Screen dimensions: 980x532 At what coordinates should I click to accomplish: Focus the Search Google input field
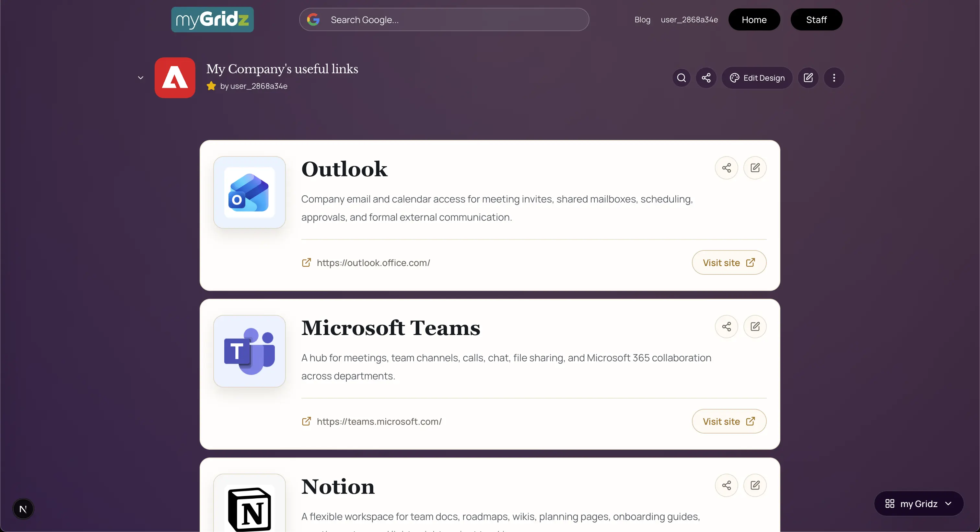click(x=444, y=19)
